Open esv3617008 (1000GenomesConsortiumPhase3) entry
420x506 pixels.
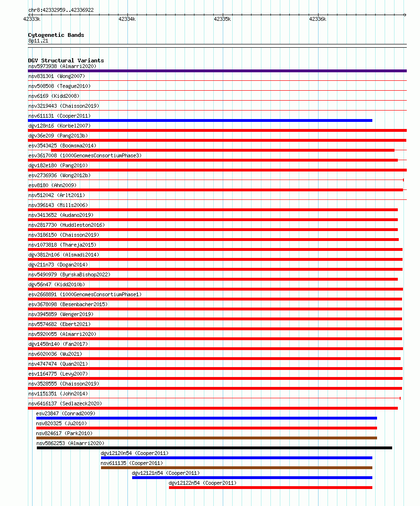point(85,155)
